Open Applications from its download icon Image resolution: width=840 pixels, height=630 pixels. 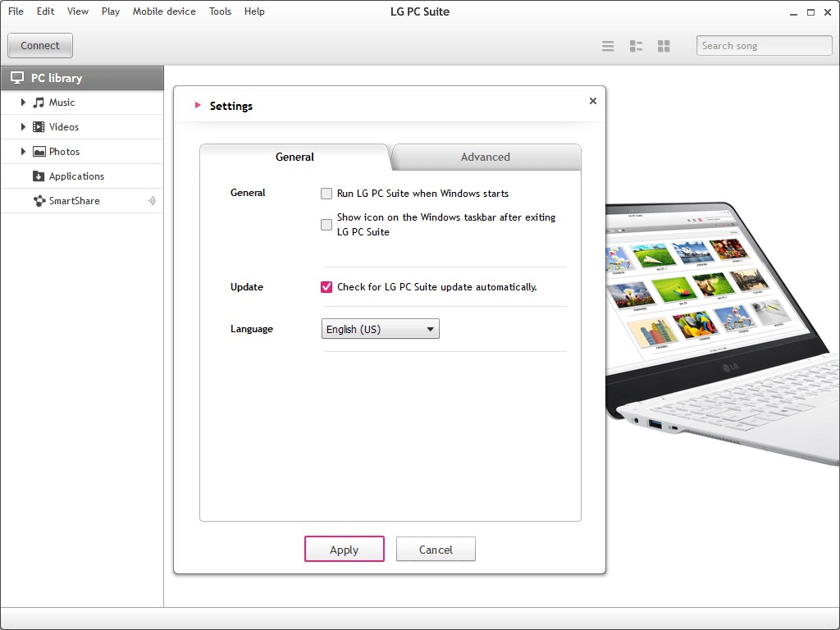(39, 176)
